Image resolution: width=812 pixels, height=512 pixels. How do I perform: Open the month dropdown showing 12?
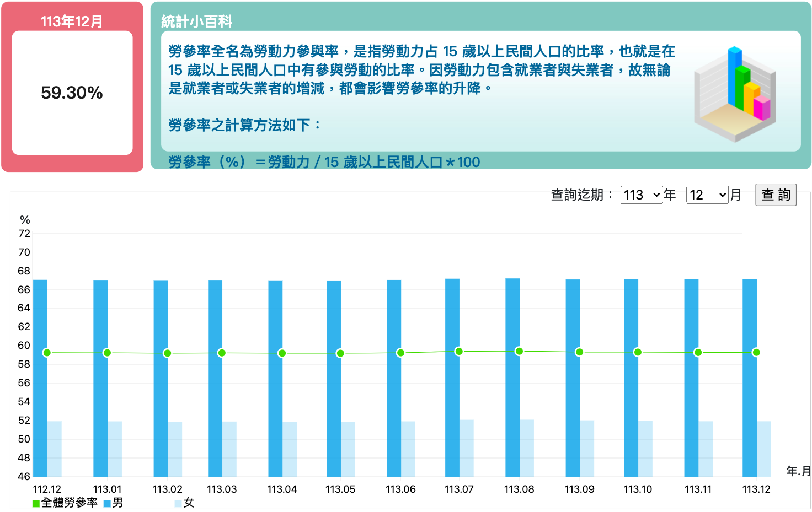708,195
